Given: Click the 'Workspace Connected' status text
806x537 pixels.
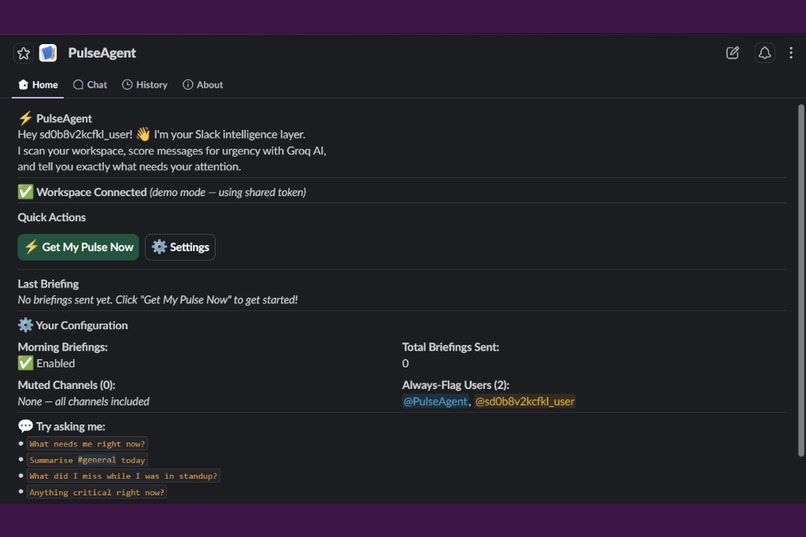Looking at the screenshot, I should [91, 192].
